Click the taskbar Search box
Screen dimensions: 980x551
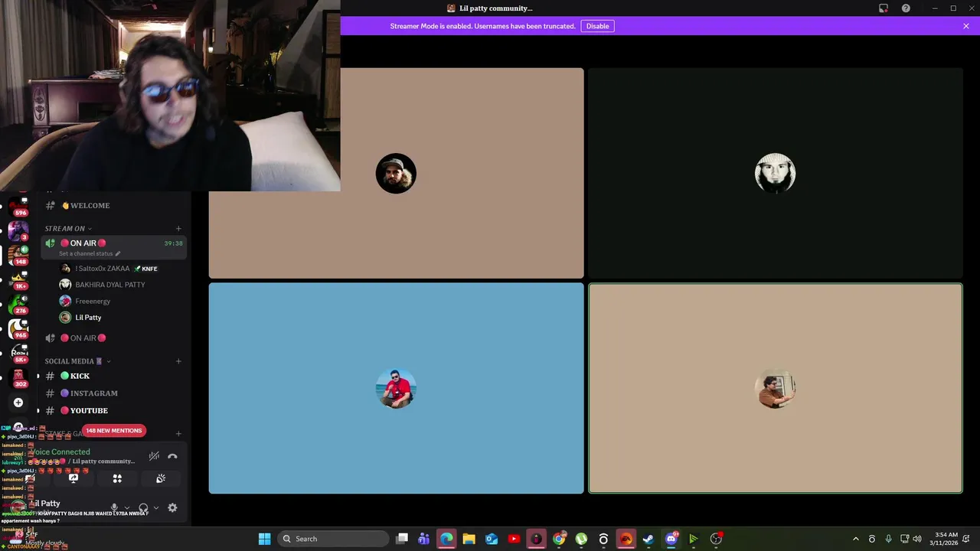[332, 539]
